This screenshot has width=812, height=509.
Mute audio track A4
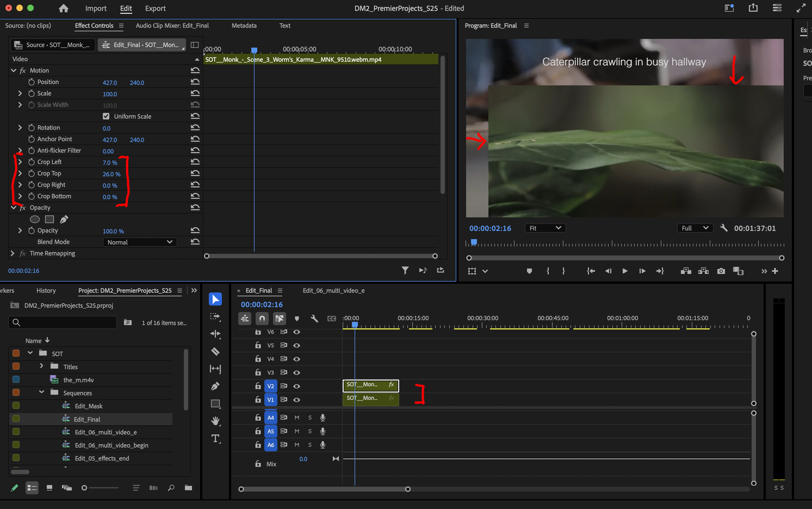tap(296, 418)
